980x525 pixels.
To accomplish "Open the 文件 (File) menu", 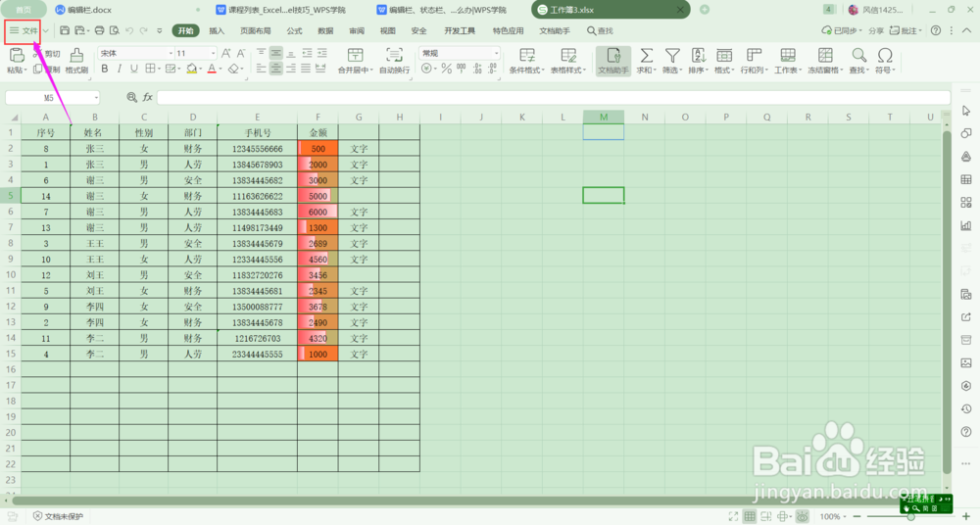I will click(24, 30).
